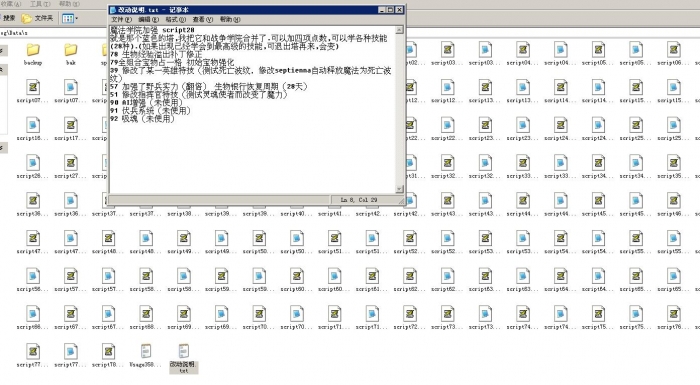Screen dimensions: 700x385
Task: Click in the Explorer address bar path
Action: pos(54,33)
